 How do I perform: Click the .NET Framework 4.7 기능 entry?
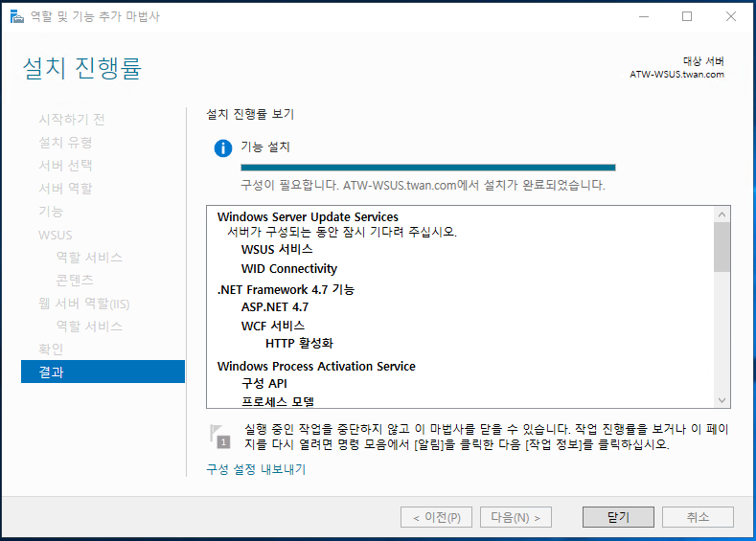[x=286, y=289]
